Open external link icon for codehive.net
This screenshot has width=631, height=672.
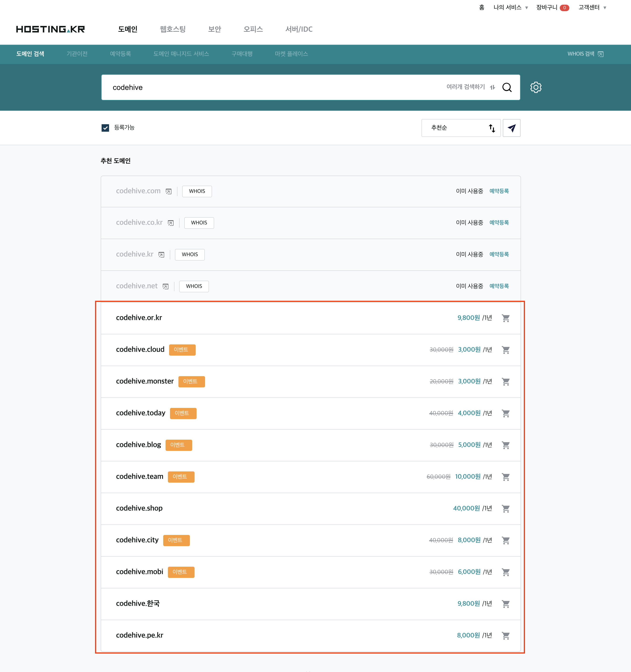pos(165,287)
